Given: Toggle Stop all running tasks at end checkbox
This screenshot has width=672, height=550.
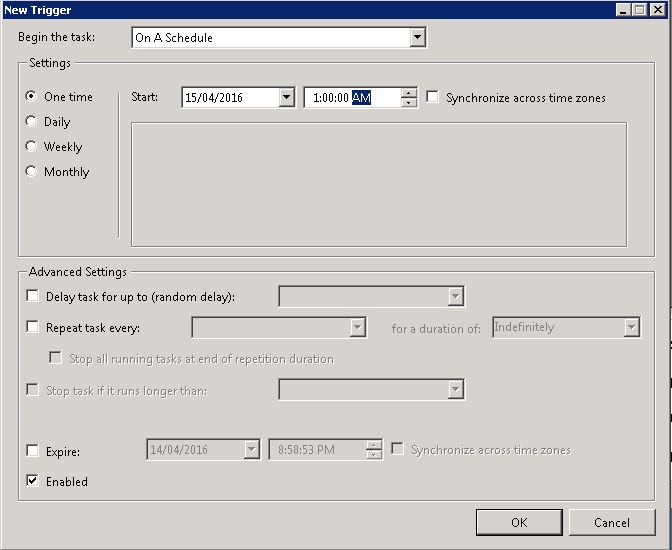Looking at the screenshot, I should tap(55, 358).
